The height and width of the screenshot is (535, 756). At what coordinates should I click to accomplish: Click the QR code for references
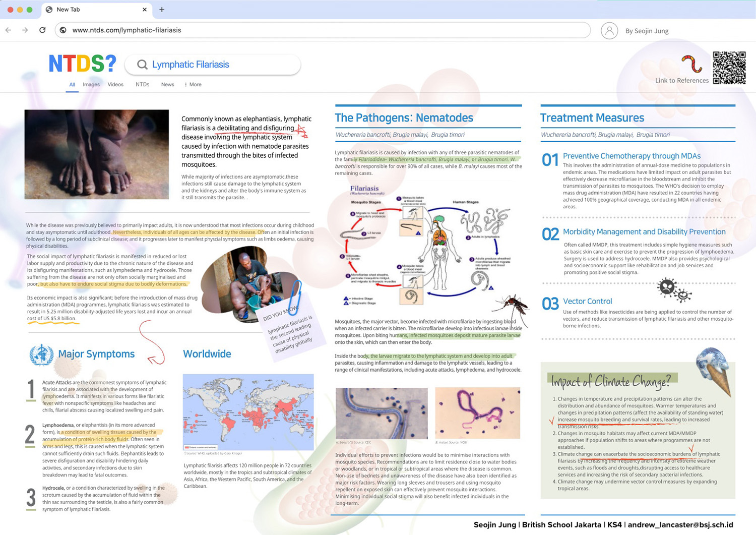pyautogui.click(x=729, y=68)
